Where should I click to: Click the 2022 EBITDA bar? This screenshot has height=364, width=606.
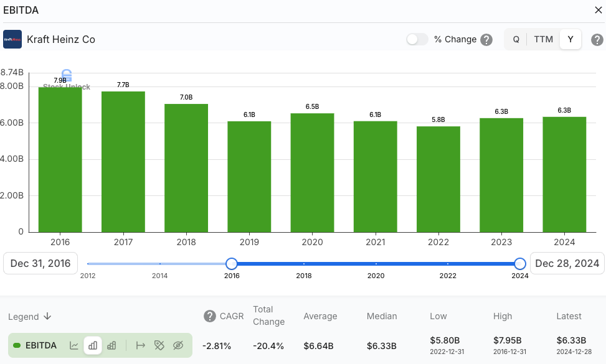[x=438, y=179]
